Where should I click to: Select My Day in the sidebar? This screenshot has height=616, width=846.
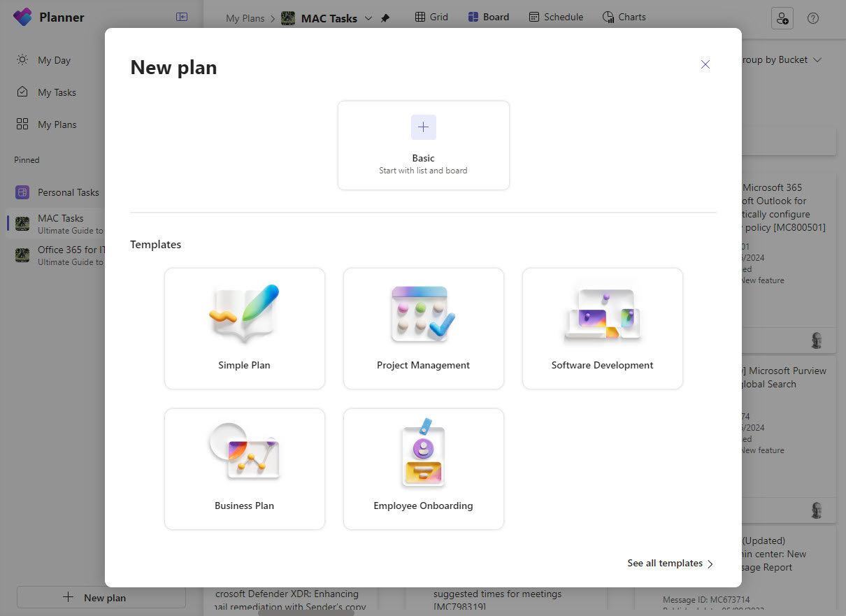54,60
